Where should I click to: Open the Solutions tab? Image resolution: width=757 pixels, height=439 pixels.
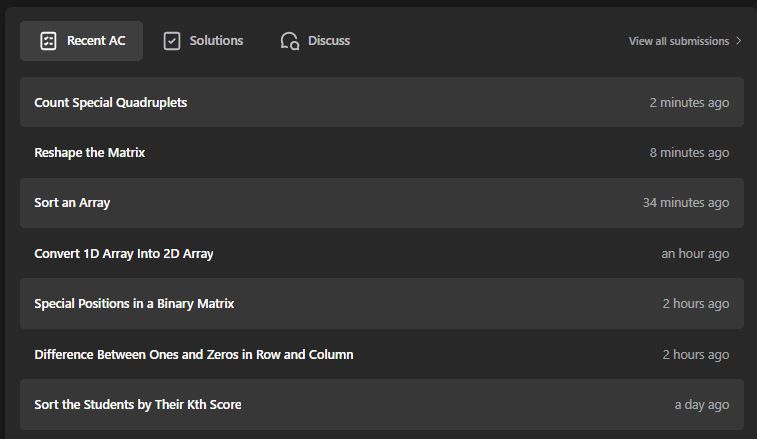(x=203, y=41)
